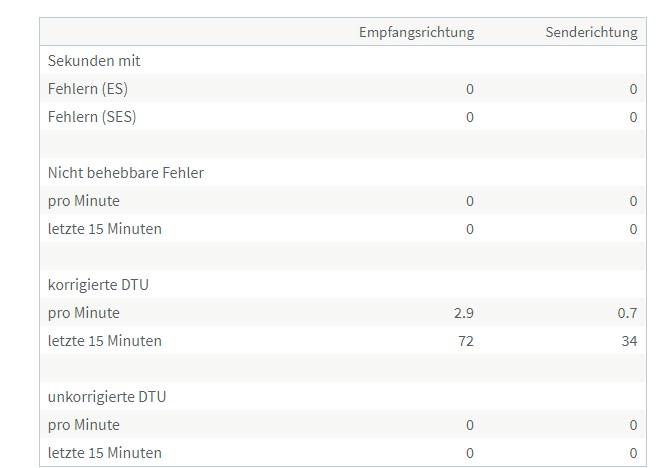This screenshot has width=663, height=468.
Task: Click letzte 15 Minuten under korrigierte DTU
Action: 104,341
